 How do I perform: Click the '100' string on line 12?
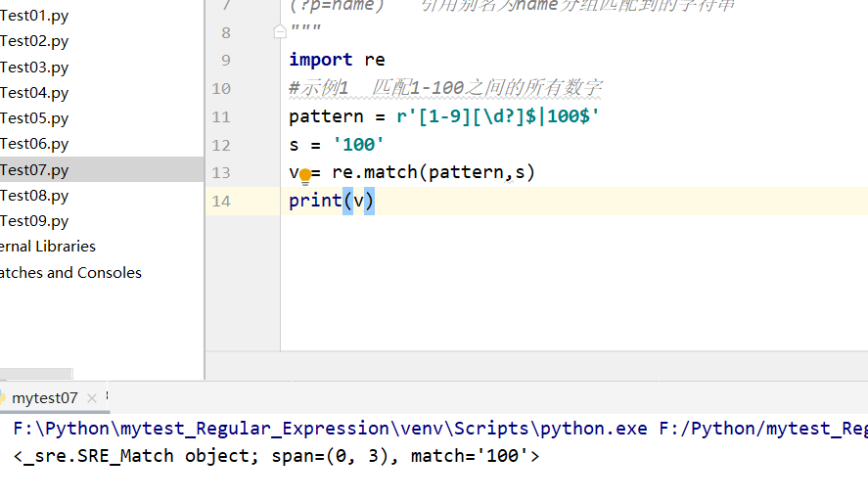(x=358, y=145)
